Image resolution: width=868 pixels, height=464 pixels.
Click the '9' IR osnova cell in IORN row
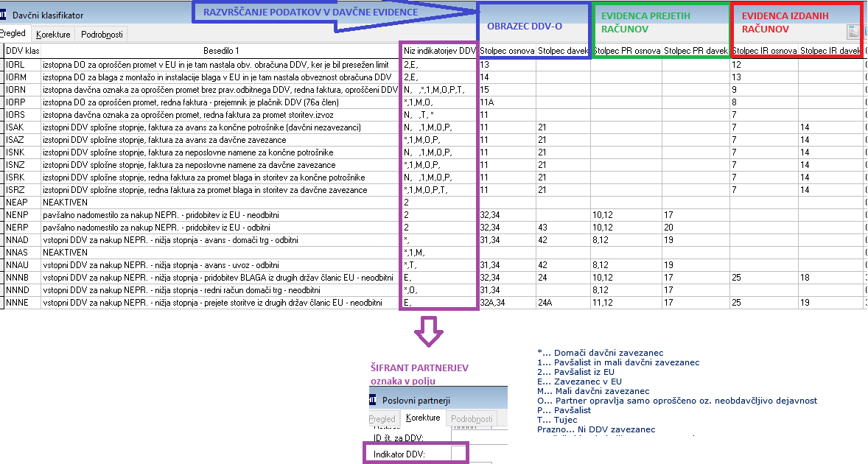[x=765, y=90]
